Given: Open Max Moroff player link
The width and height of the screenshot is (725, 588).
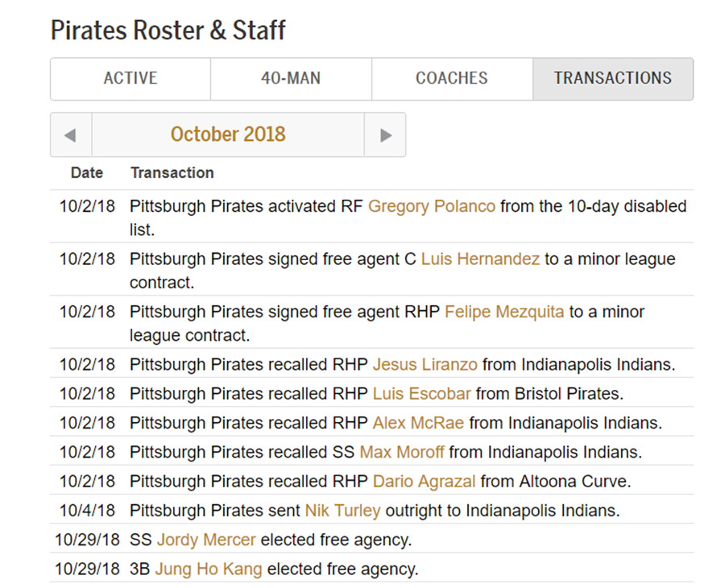Looking at the screenshot, I should [x=402, y=452].
